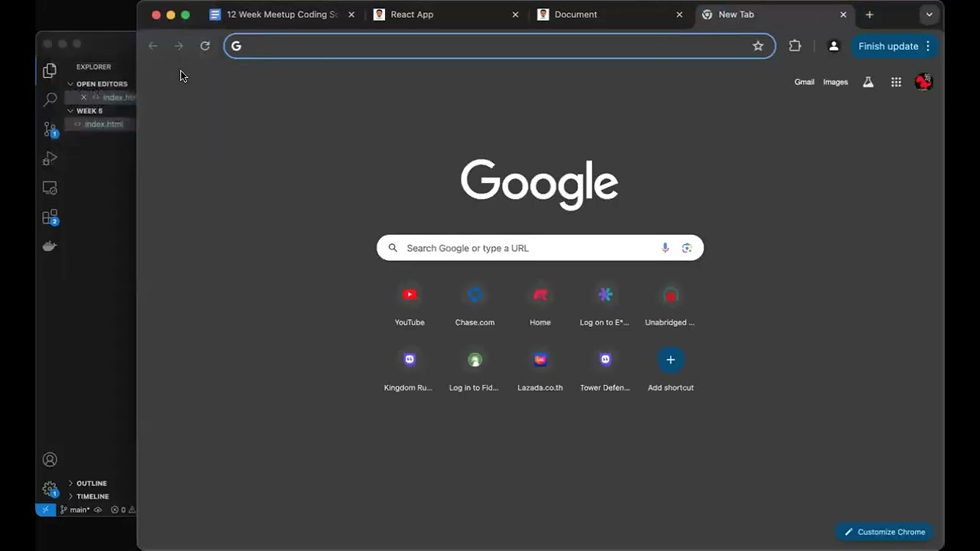Click the Customize Chrome button

click(x=884, y=532)
